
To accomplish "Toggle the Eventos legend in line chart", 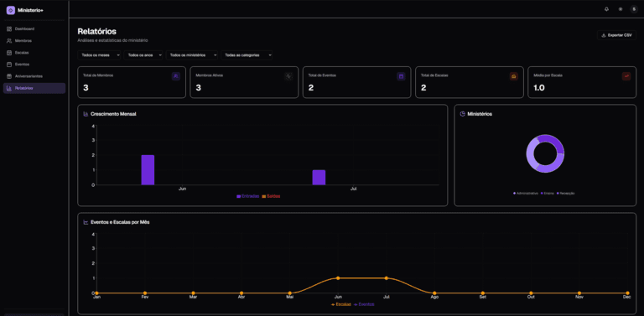I will [x=364, y=304].
